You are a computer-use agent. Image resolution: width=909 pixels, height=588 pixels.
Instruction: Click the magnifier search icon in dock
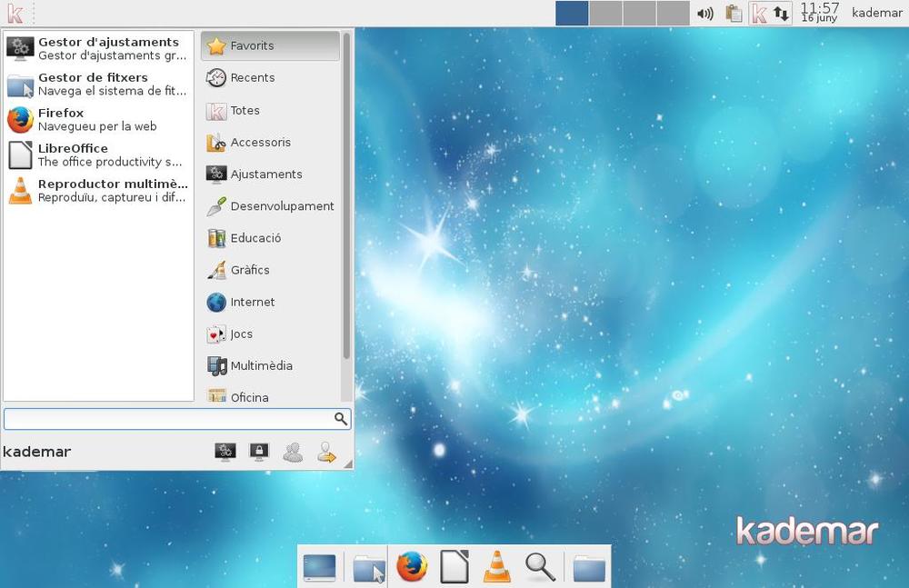point(540,567)
